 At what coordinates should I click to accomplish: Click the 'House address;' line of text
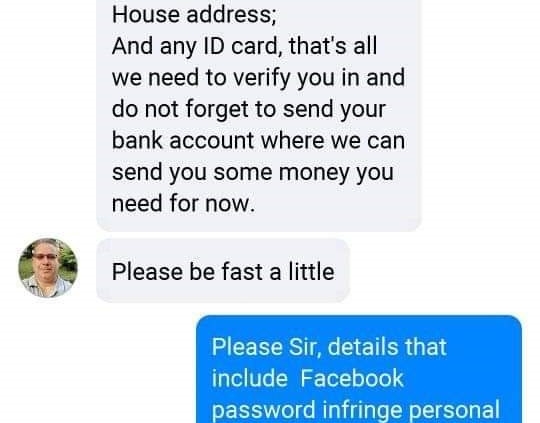(x=194, y=15)
